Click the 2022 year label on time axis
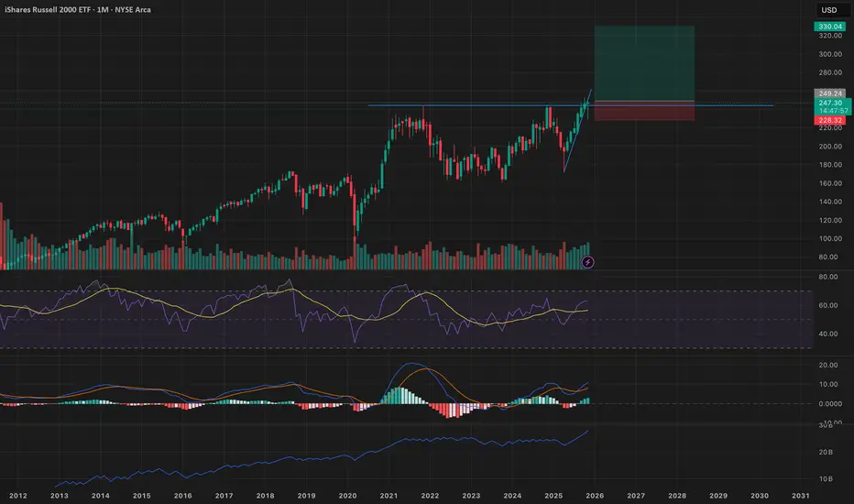This screenshot has width=854, height=504. click(430, 495)
